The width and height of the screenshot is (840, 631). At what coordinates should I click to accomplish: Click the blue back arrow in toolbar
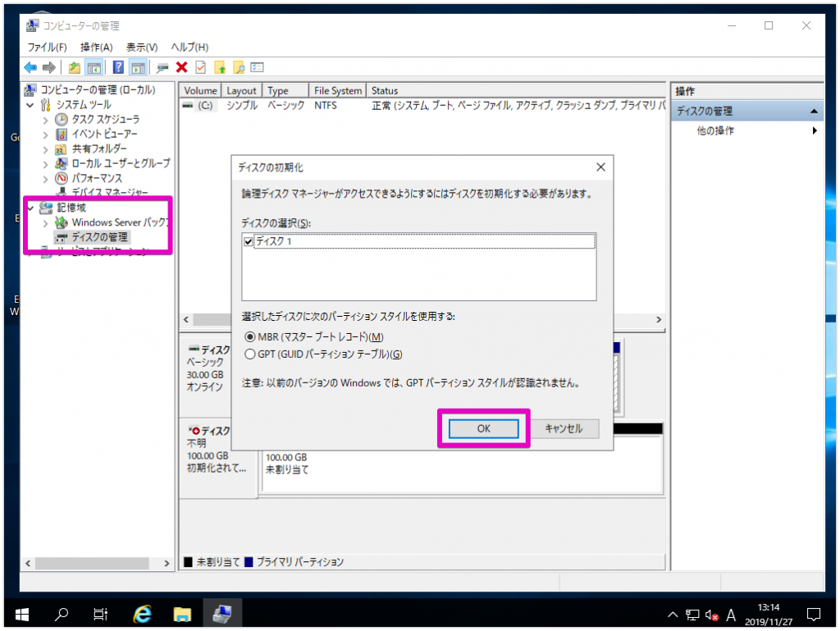pos(30,67)
